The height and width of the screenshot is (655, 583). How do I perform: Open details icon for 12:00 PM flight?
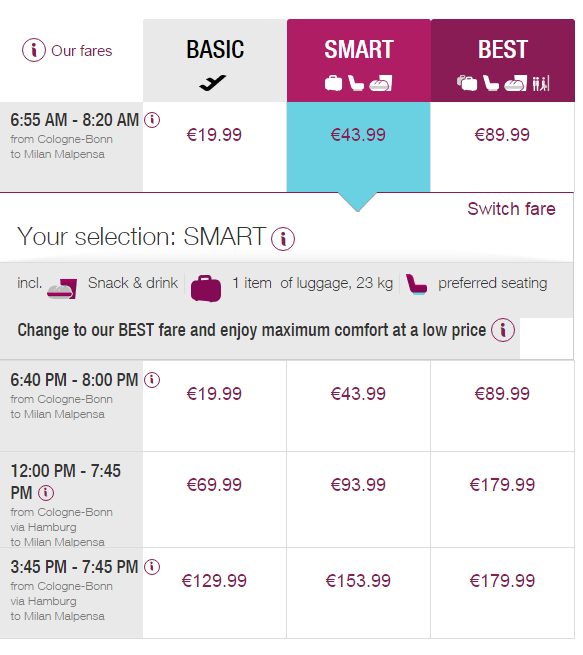click(46, 493)
